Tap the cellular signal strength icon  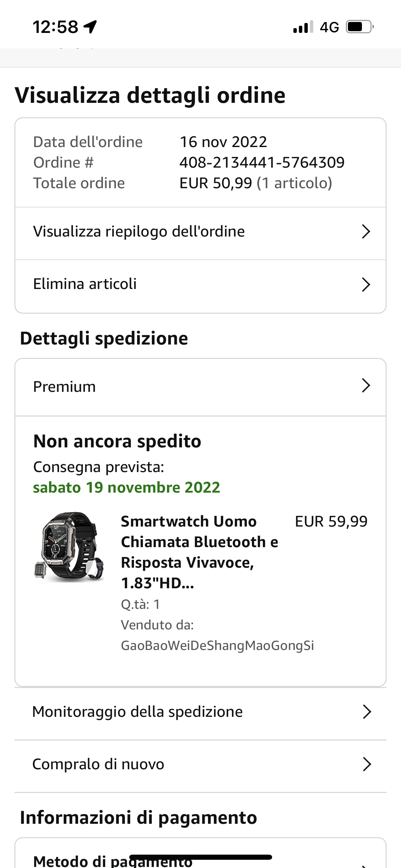[x=303, y=27]
